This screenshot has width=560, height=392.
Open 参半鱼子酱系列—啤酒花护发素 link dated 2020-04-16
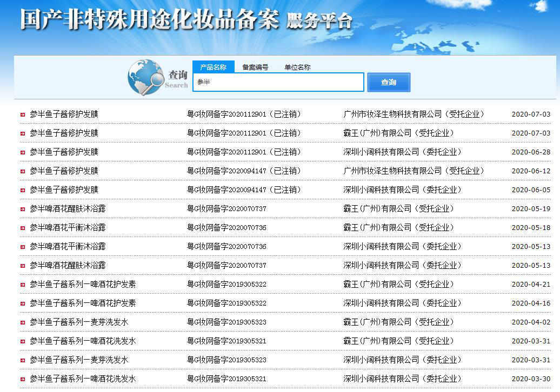(83, 303)
